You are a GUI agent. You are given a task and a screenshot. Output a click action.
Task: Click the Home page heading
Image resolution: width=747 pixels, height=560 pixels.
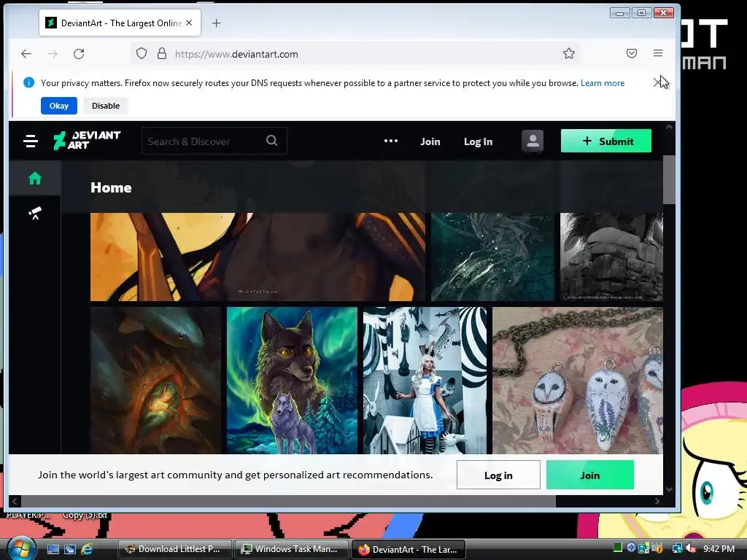coord(111,187)
